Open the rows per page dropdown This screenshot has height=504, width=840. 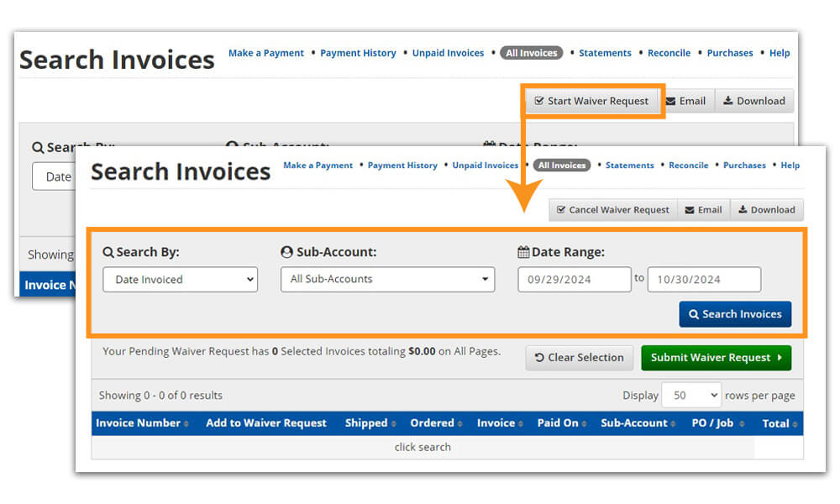tap(691, 396)
